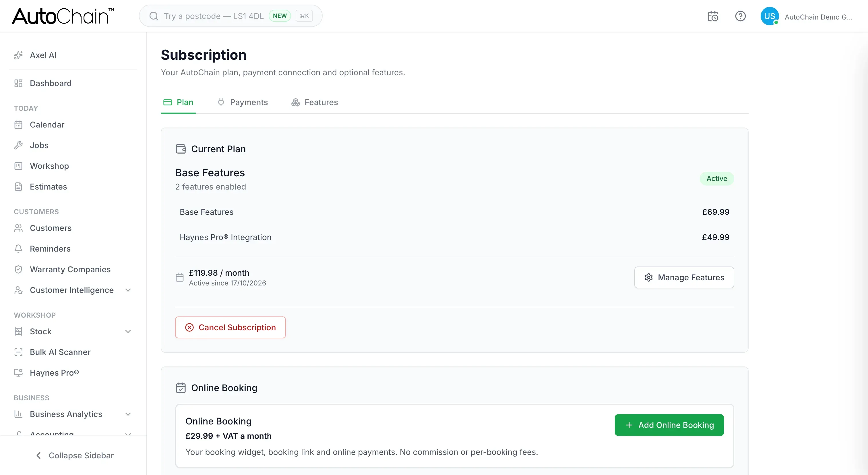
Task: Click the Customers people icon
Action: (x=18, y=228)
